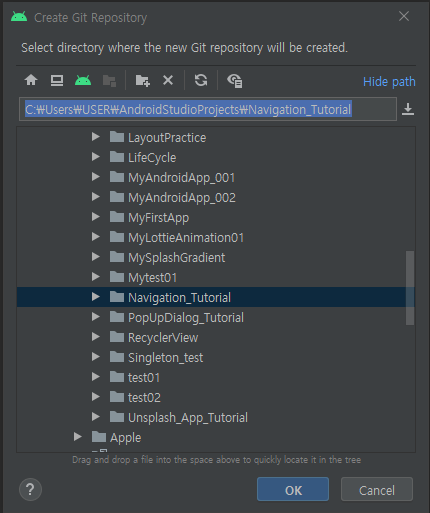This screenshot has height=513, width=430.
Task: Toggle show hidden files and directories
Action: pos(235,81)
